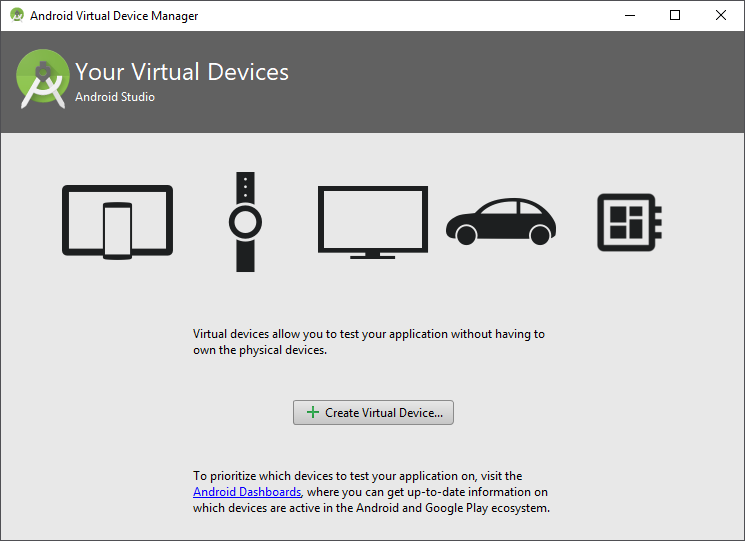Image resolution: width=745 pixels, height=541 pixels.
Task: Maximize the Android Virtual Device Manager window
Action: click(675, 15)
